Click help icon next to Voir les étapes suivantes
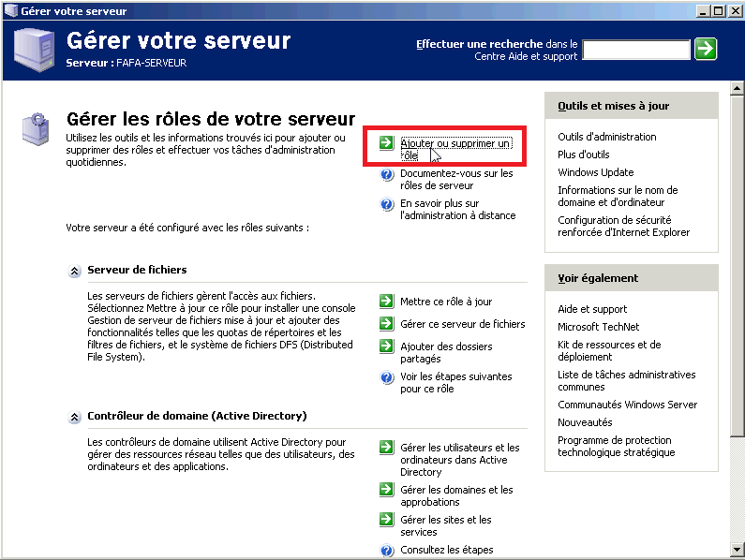This screenshot has height=560, width=745. pyautogui.click(x=387, y=378)
